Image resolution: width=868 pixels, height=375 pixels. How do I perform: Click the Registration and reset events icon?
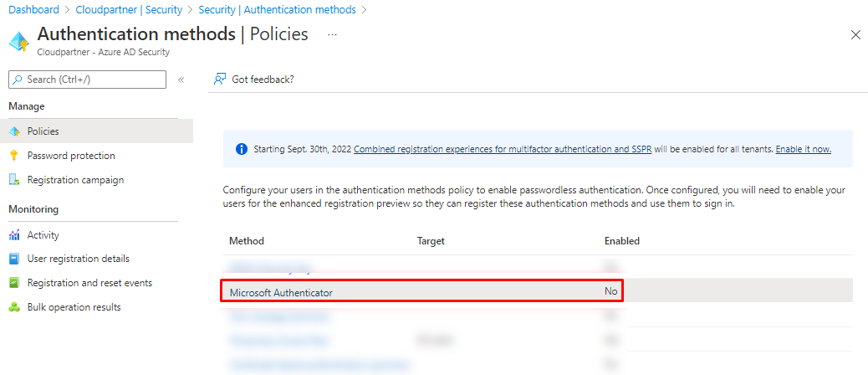point(14,283)
